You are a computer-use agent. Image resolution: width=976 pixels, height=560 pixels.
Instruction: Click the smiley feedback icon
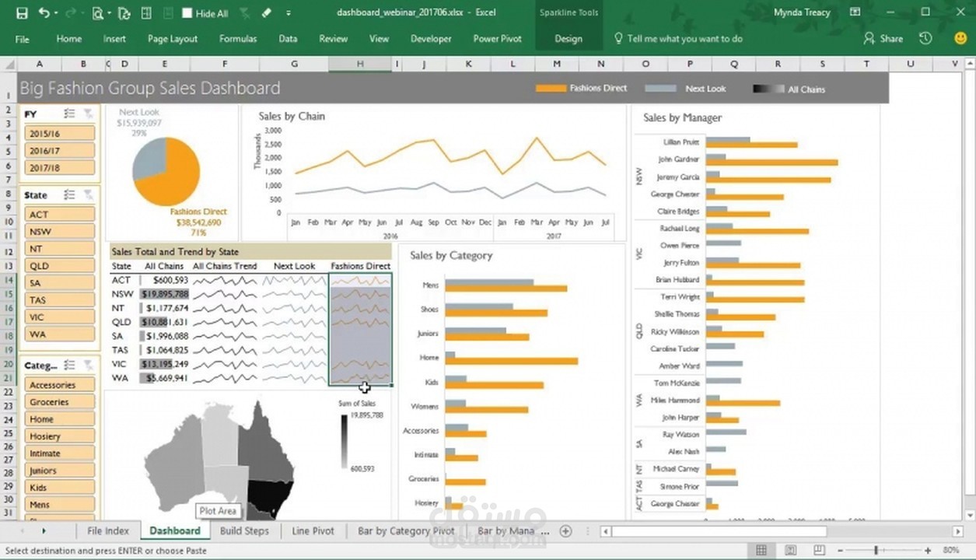960,38
